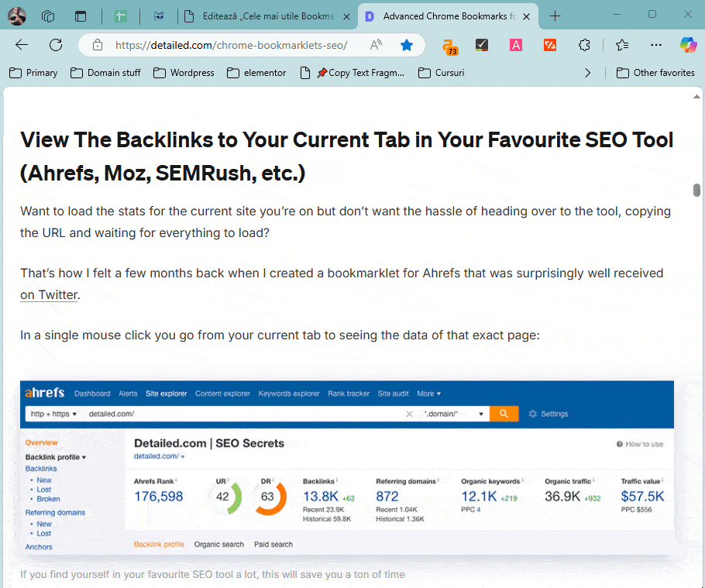The width and height of the screenshot is (705, 588).
Task: Click the Back navigation arrow
Action: tap(22, 45)
